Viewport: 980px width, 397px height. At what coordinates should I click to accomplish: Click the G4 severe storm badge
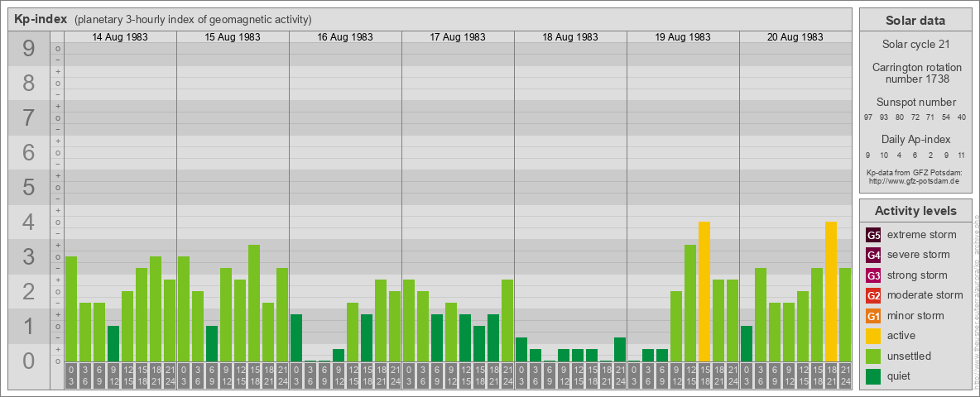873,256
